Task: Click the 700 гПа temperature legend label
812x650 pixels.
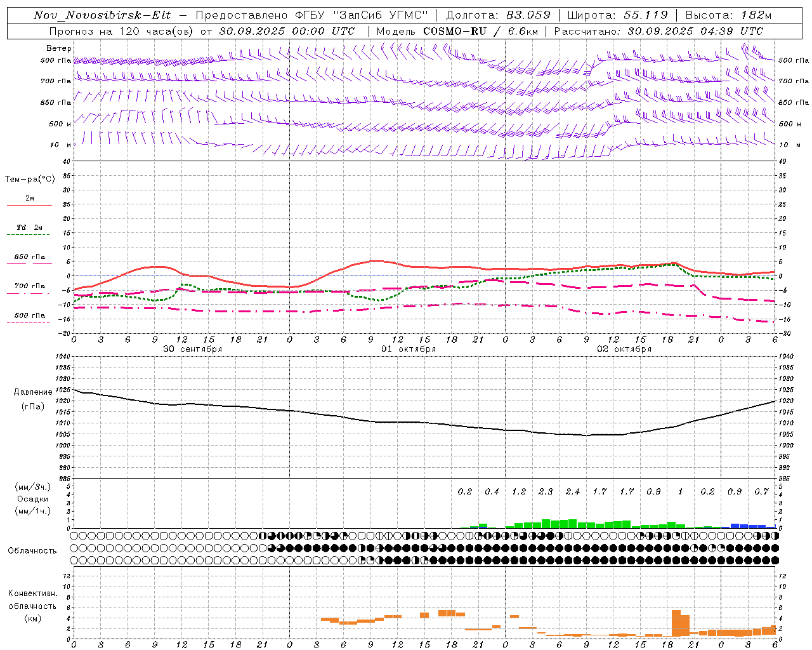Action: [29, 286]
